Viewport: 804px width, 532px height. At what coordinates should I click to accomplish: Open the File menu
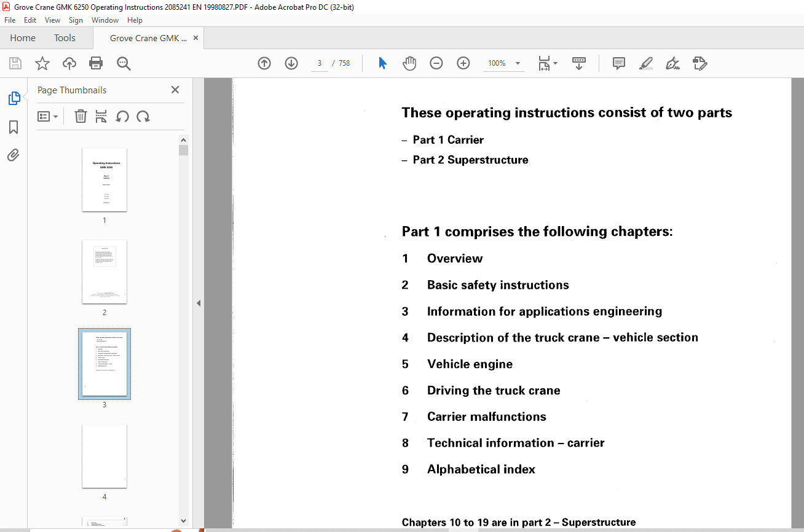[x=10, y=20]
